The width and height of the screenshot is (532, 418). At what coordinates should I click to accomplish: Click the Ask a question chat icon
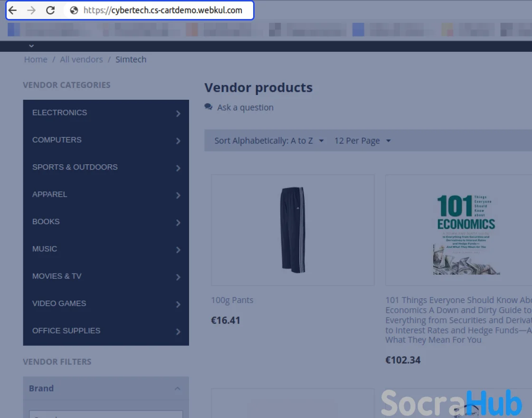[x=208, y=107]
